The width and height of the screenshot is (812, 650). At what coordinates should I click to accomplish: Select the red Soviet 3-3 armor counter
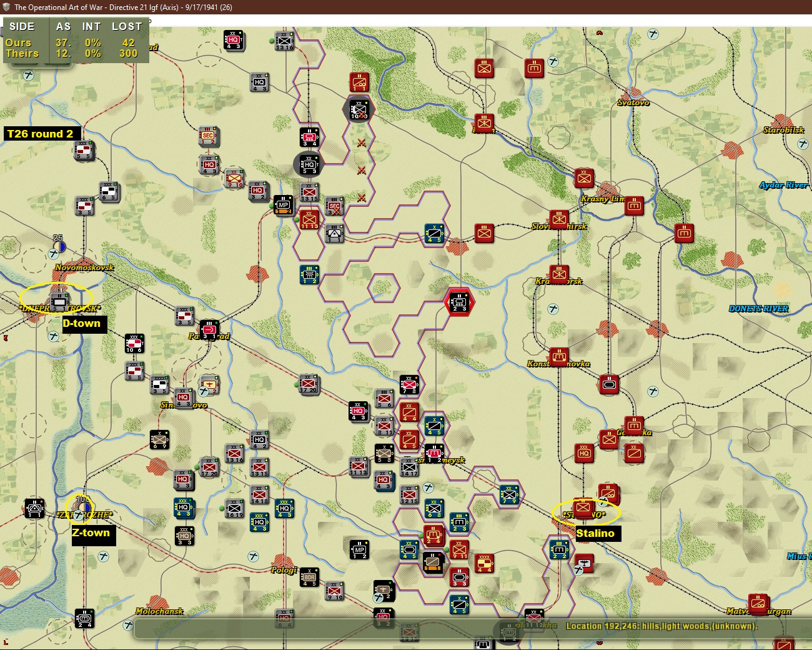click(459, 577)
